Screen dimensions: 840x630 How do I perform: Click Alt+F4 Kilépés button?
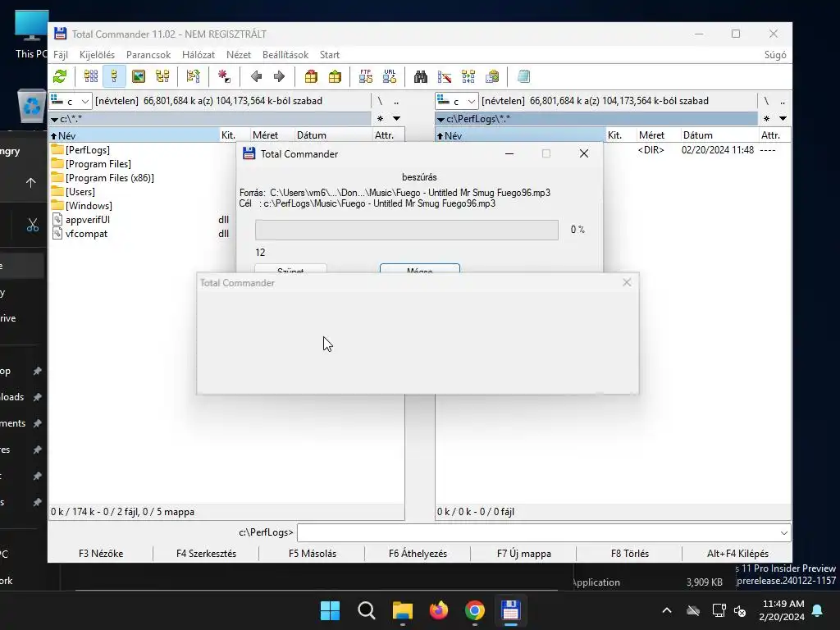tap(737, 554)
